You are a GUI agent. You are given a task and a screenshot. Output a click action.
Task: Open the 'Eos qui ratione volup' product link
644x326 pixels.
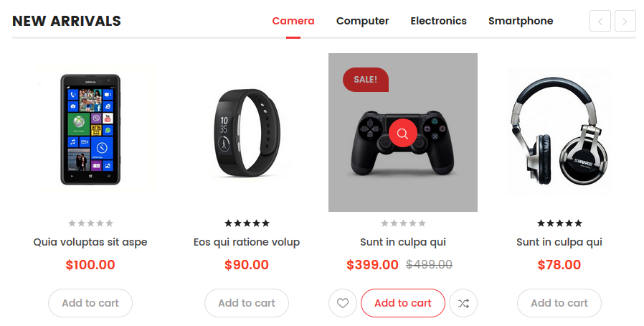247,242
